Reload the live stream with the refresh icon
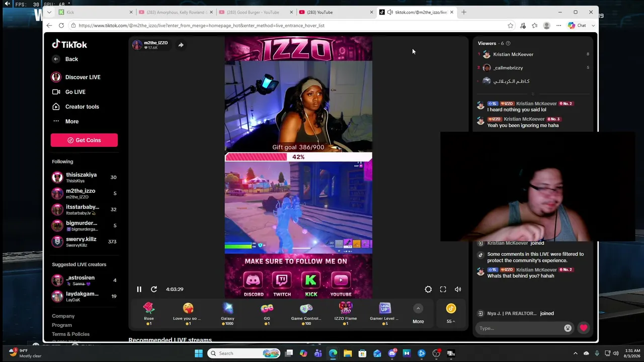This screenshot has width=644, height=362. click(154, 289)
